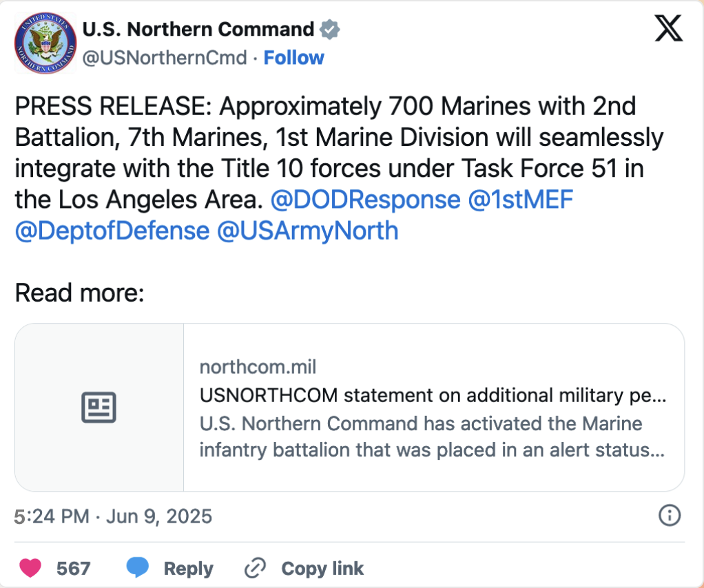Open the U.S. Northern Command display name
The image size is (704, 588).
[198, 30]
